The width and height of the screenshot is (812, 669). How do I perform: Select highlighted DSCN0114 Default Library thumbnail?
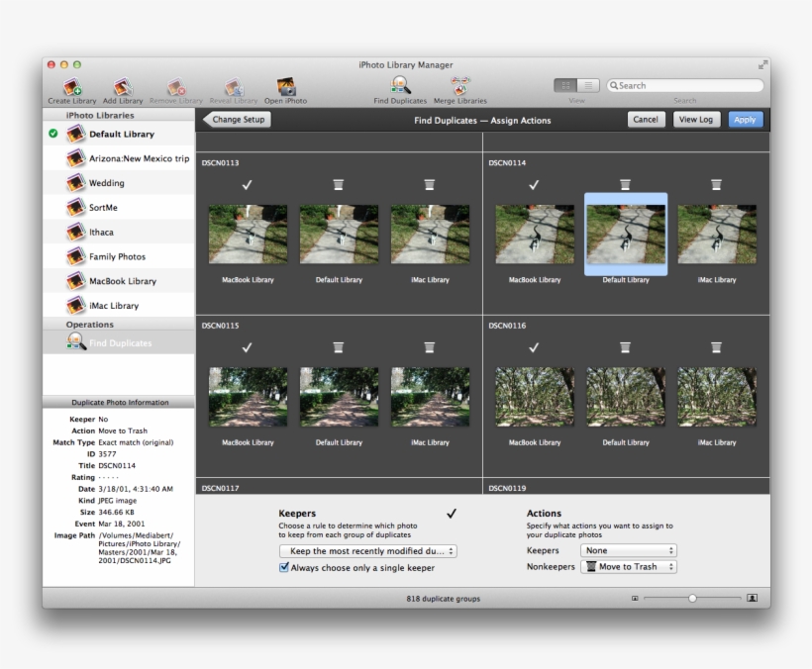click(626, 235)
